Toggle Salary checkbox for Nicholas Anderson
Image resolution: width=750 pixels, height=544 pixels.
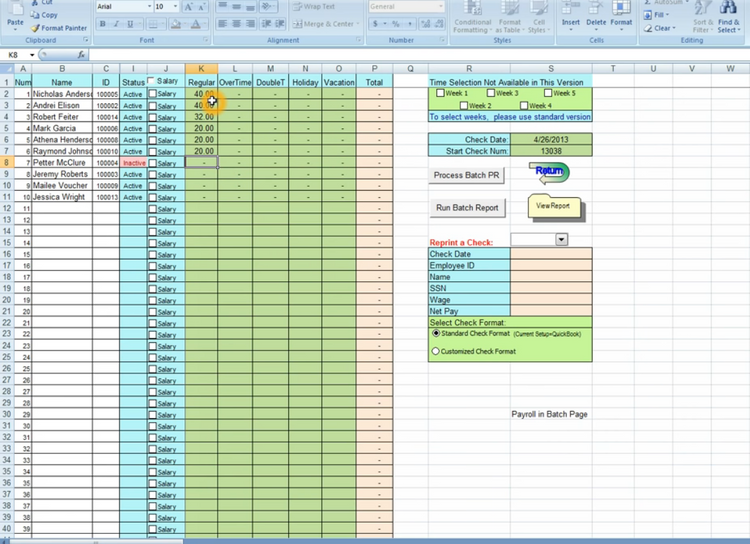click(x=152, y=93)
